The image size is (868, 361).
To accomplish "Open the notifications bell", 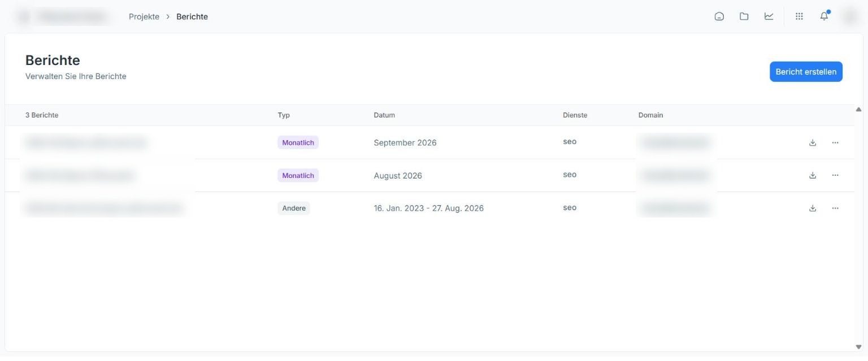I will [824, 16].
